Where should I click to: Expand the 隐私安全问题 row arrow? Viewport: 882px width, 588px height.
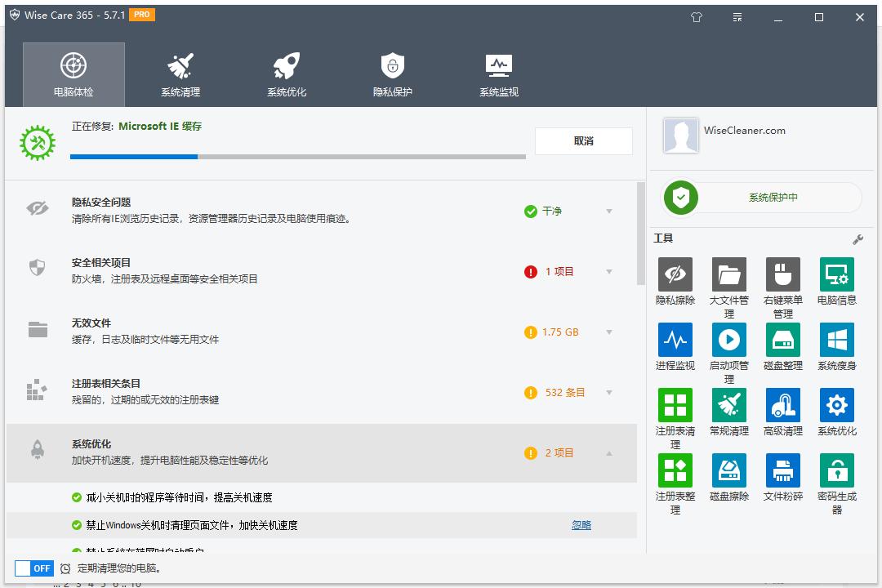pyautogui.click(x=609, y=212)
